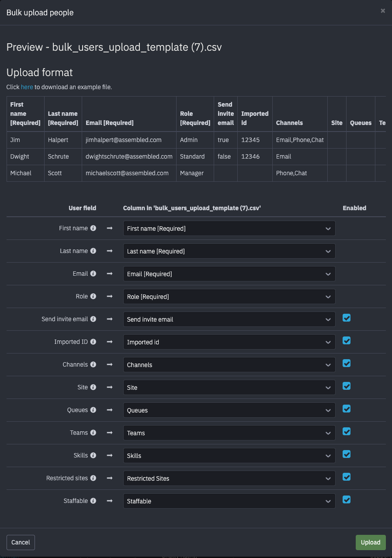Viewport: 392px width, 558px height.
Task: Show info for Send invite email
Action: coord(93,319)
